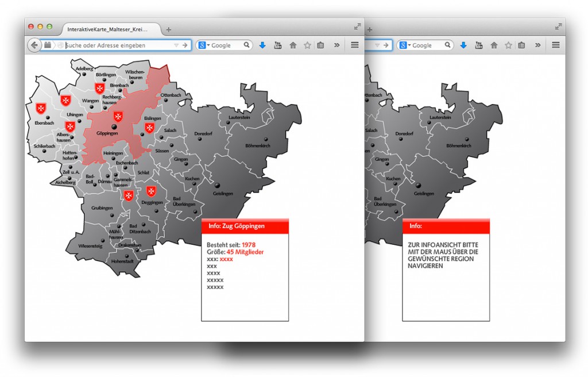Go home using the house icon in the right window
The height and width of the screenshot is (377, 588).
[x=494, y=45]
